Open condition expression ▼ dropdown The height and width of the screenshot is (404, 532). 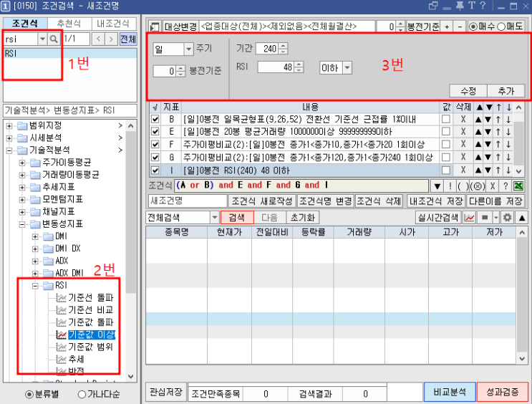[437, 186]
